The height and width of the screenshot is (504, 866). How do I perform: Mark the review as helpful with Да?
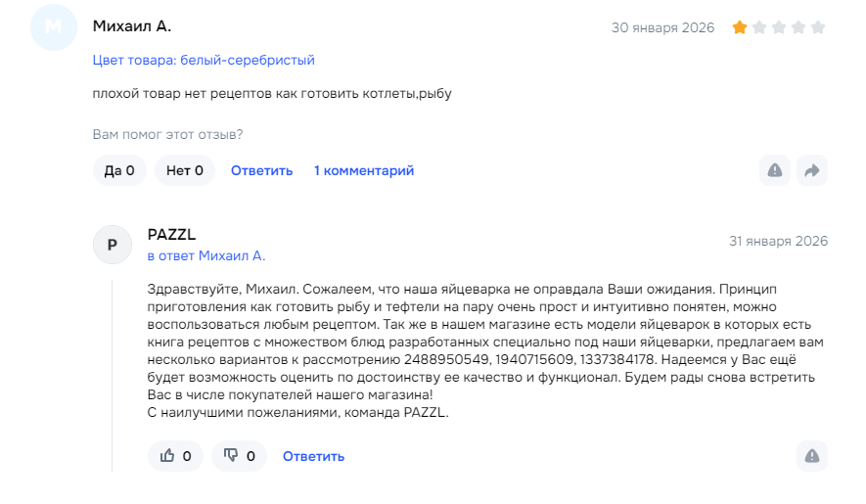tap(119, 170)
